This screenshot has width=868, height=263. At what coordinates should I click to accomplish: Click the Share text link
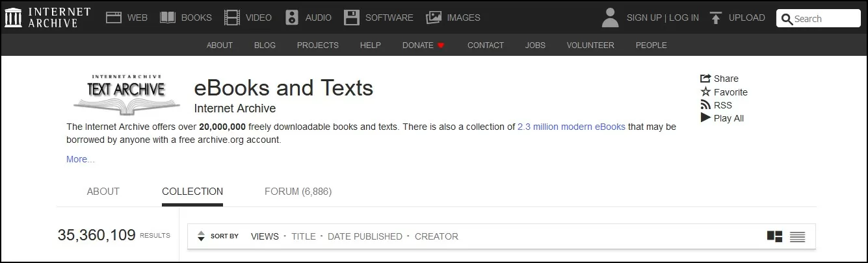tap(726, 79)
